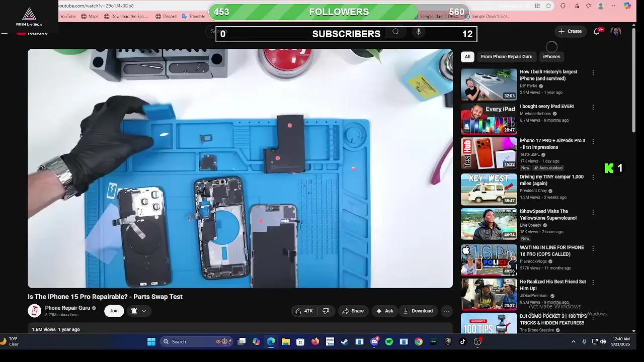Open the taskbar clock showing 12:40 AM
Viewport: 644px width, 362px height.
[x=620, y=342]
